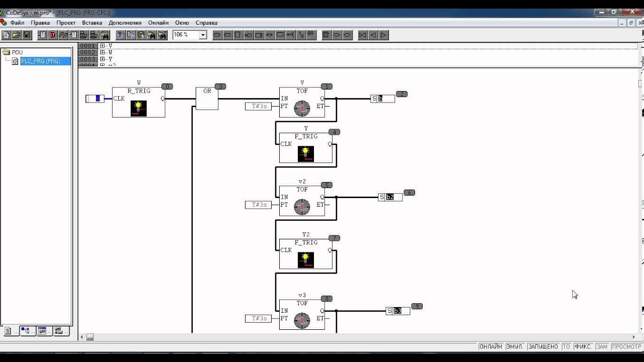Image resolution: width=644 pixels, height=362 pixels.
Task: Select the CFC Jump element tool
Action: point(249,35)
